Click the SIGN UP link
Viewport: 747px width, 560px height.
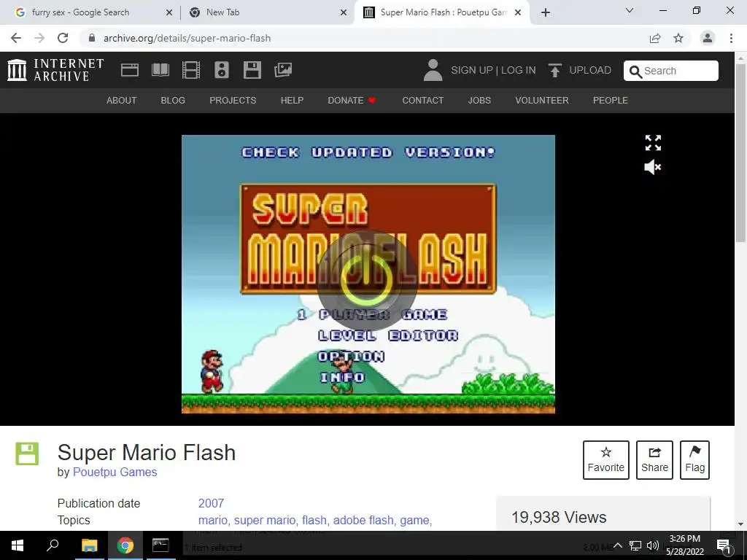(472, 70)
